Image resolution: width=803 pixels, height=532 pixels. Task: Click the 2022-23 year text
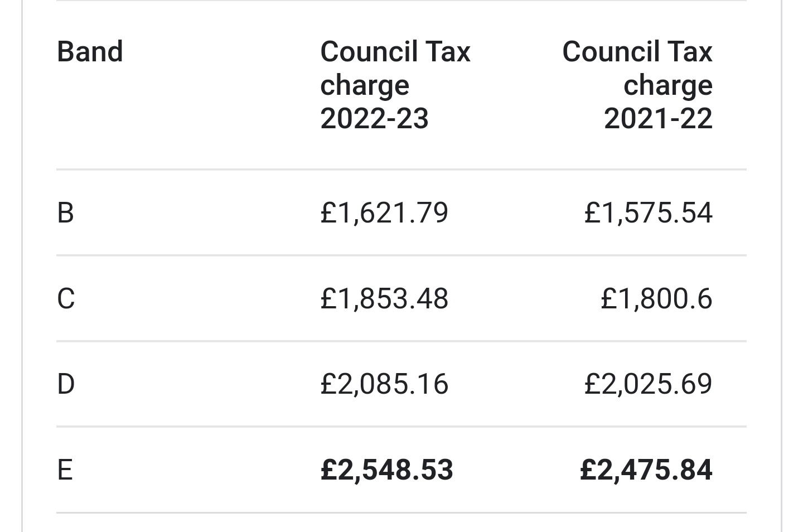point(374,119)
